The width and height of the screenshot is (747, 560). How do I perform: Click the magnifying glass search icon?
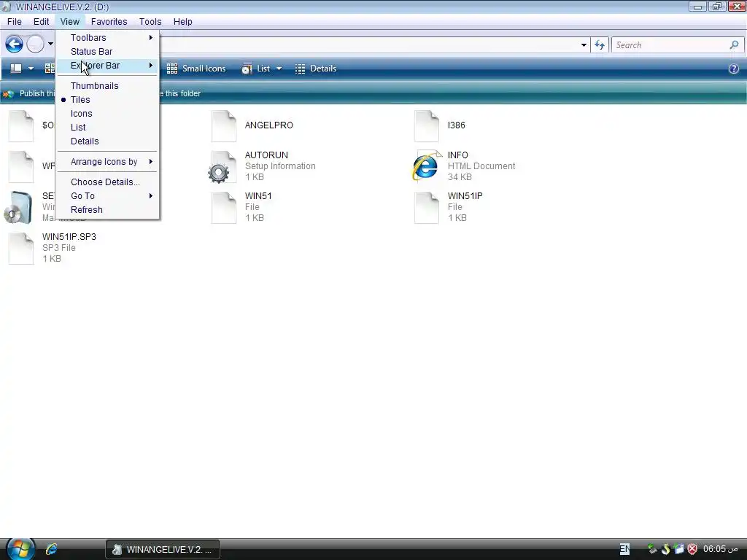coord(734,44)
